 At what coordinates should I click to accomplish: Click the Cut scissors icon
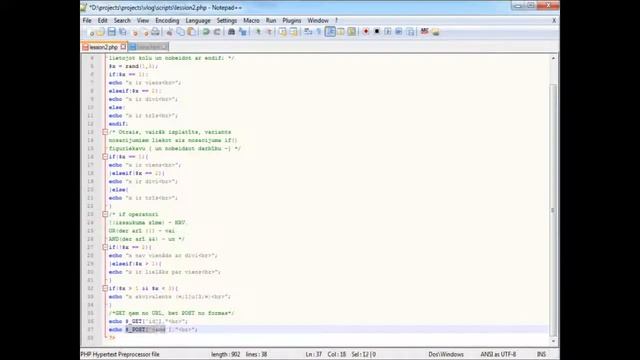169,32
